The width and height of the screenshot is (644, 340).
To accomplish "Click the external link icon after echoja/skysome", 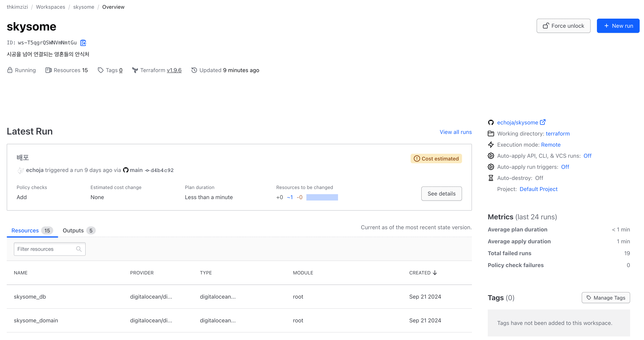I will 543,122.
